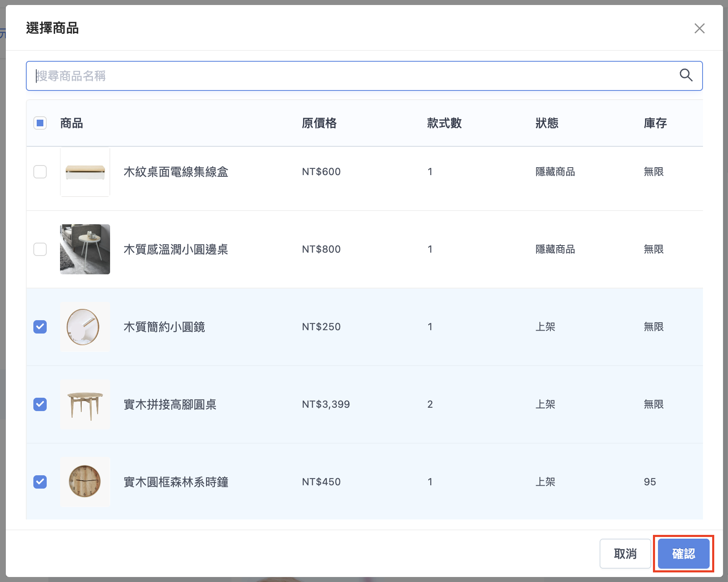Click the 款式數 column header
The height and width of the screenshot is (582, 728).
coord(444,123)
